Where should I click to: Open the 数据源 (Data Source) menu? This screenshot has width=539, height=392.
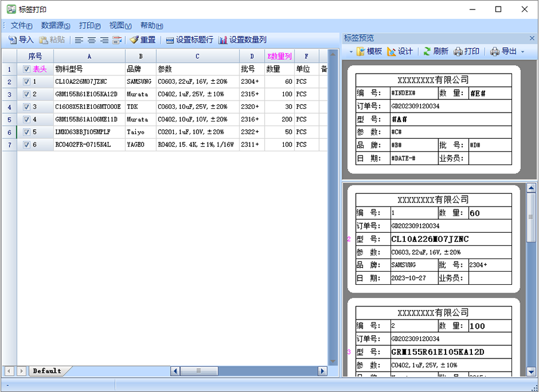[55, 26]
